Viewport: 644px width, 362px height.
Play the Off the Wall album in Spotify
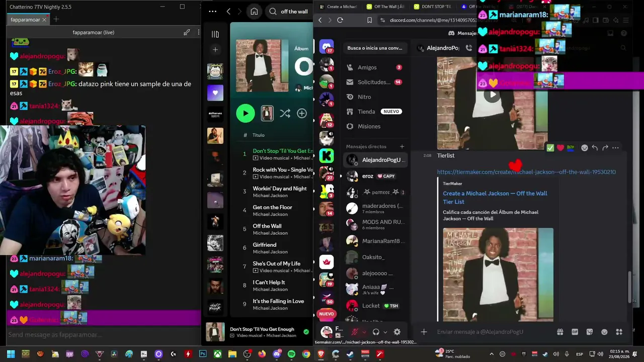pos(246,114)
